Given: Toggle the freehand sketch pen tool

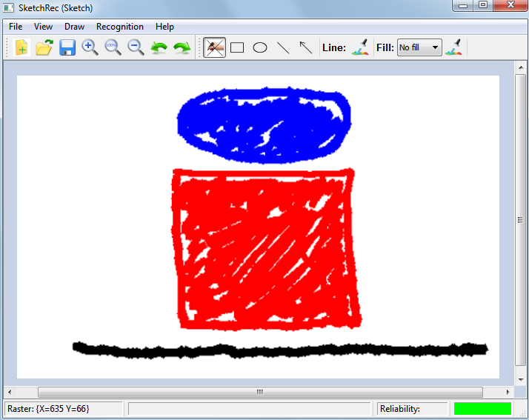Looking at the screenshot, I should point(215,47).
